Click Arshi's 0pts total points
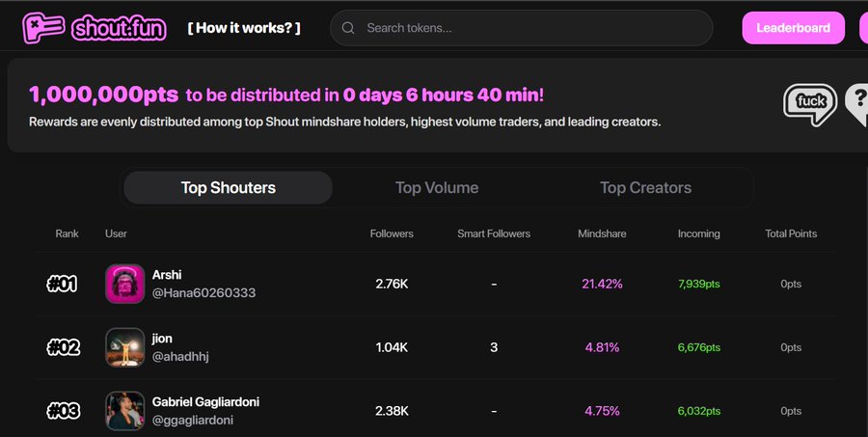Viewport: 868px width, 437px height. coord(791,285)
